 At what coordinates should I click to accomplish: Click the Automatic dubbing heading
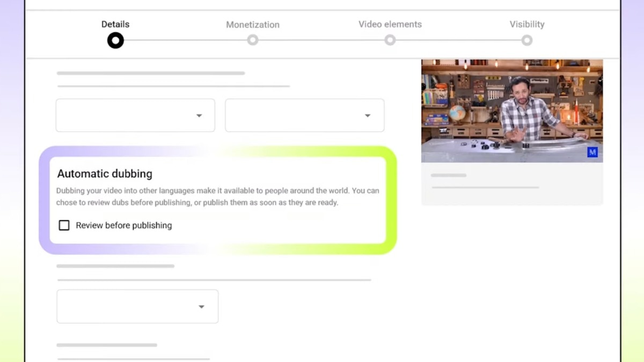coord(105,174)
